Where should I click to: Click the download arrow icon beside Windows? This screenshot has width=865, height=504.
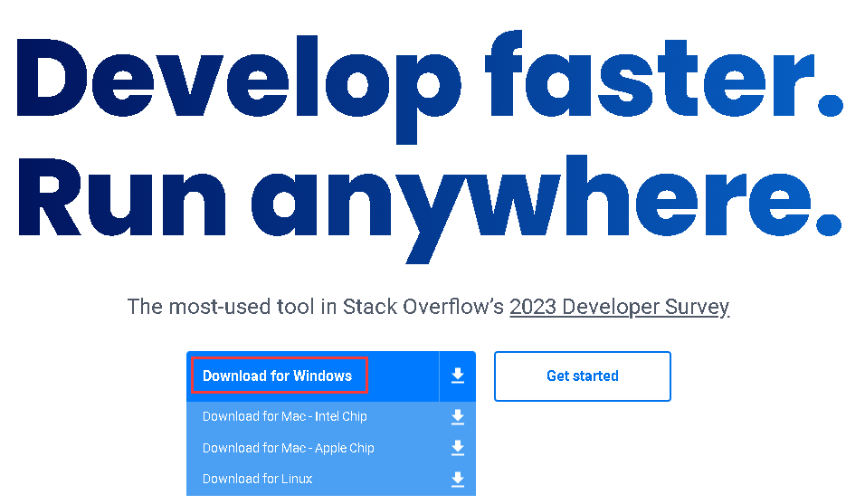click(x=457, y=376)
